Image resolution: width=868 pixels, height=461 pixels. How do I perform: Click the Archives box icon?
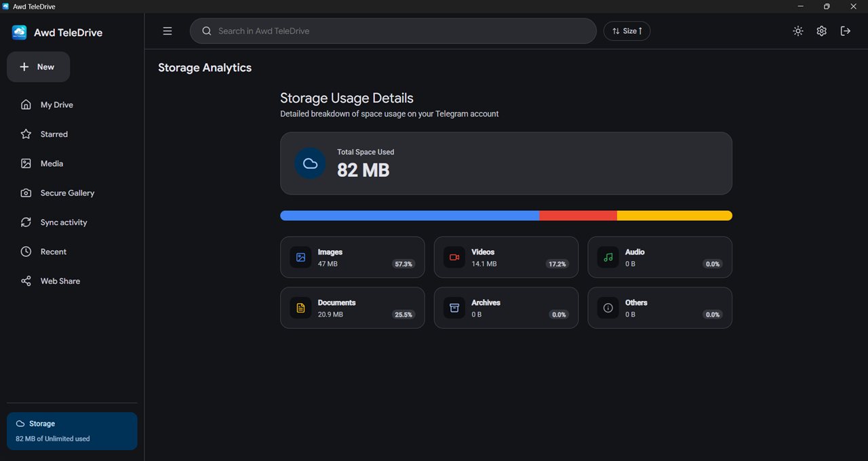(454, 308)
